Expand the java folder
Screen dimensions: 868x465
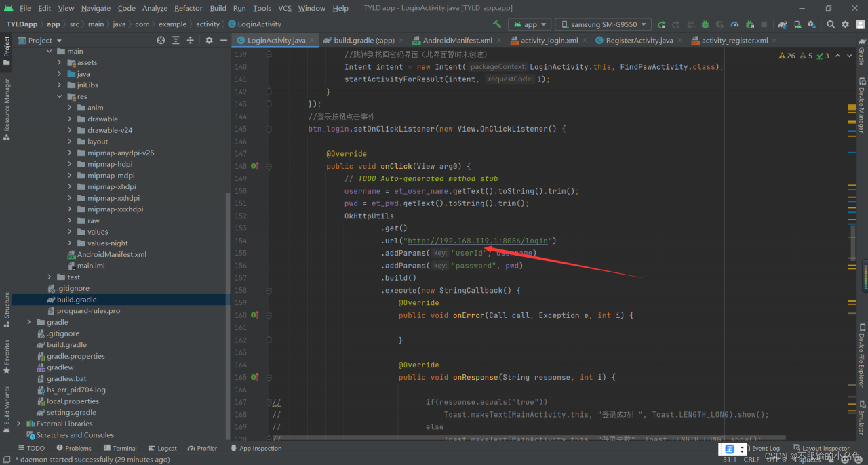tap(60, 74)
